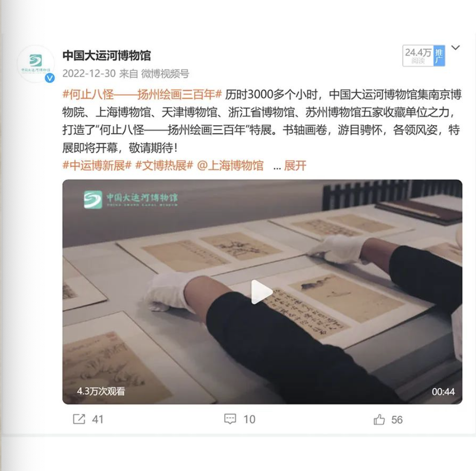Expand full post text via 展开

pos(295,166)
